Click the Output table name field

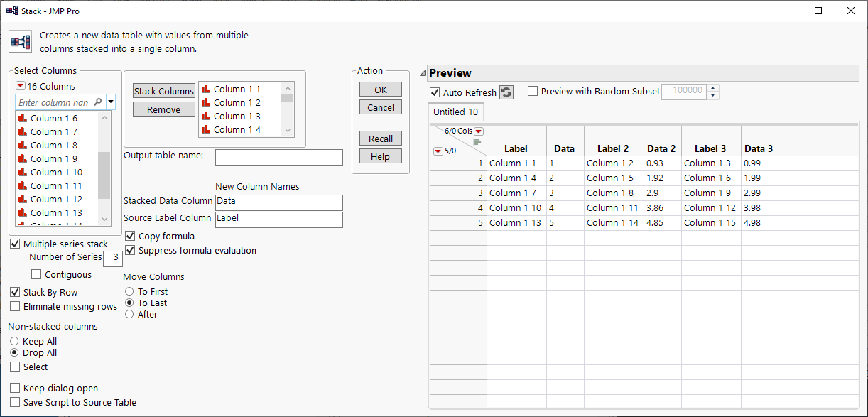pos(278,157)
